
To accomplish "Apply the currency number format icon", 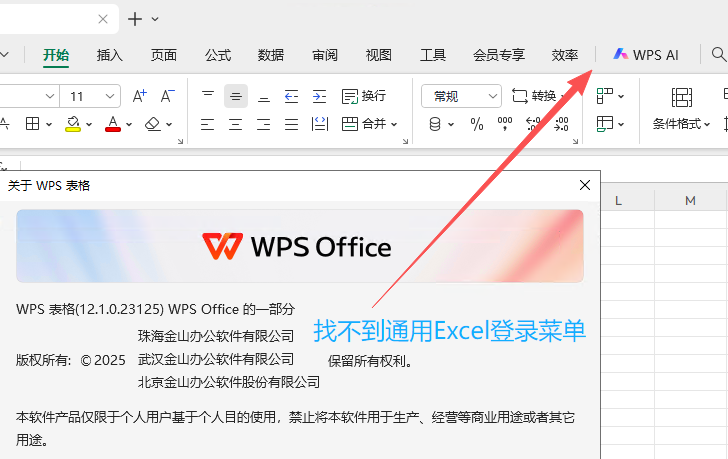I will pyautogui.click(x=435, y=124).
